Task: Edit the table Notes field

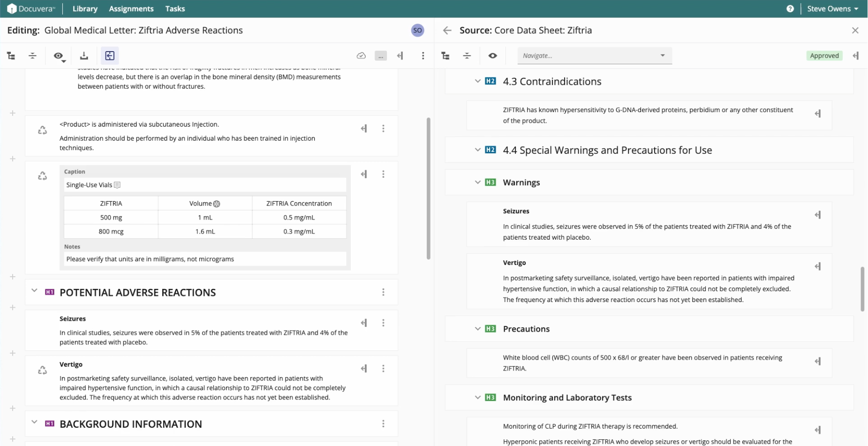Action: point(205,259)
